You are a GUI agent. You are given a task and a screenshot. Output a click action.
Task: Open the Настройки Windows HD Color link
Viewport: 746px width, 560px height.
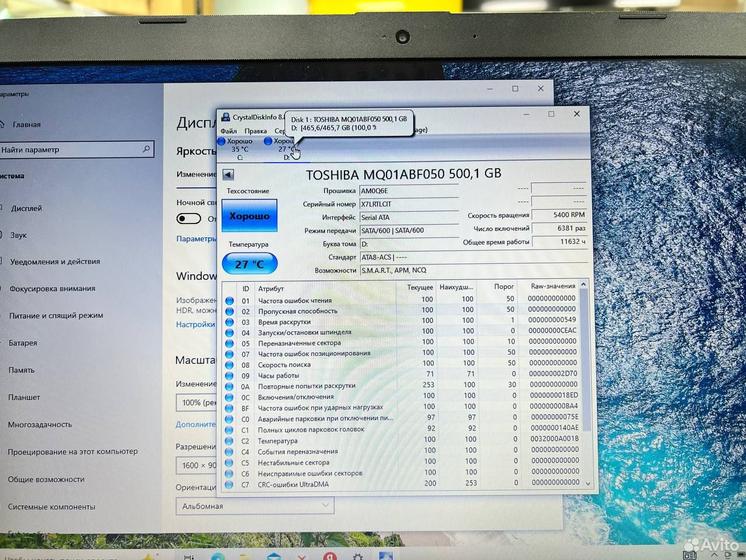196,324
